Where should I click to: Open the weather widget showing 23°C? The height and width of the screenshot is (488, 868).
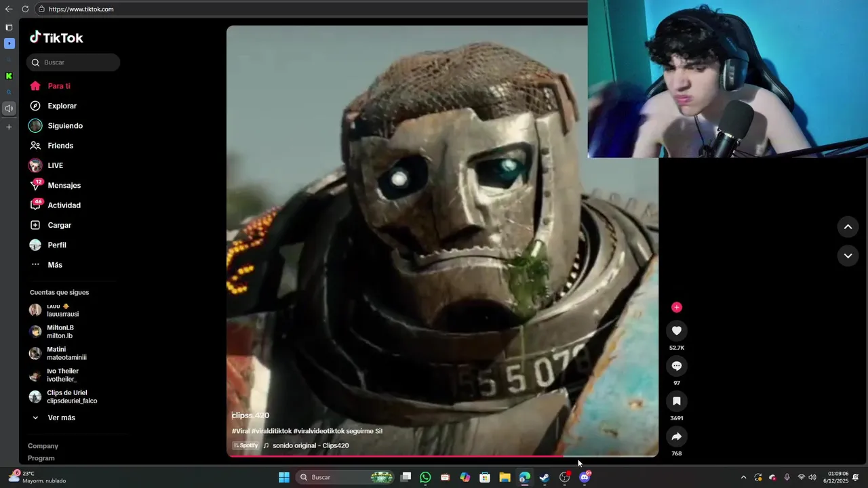pyautogui.click(x=37, y=477)
